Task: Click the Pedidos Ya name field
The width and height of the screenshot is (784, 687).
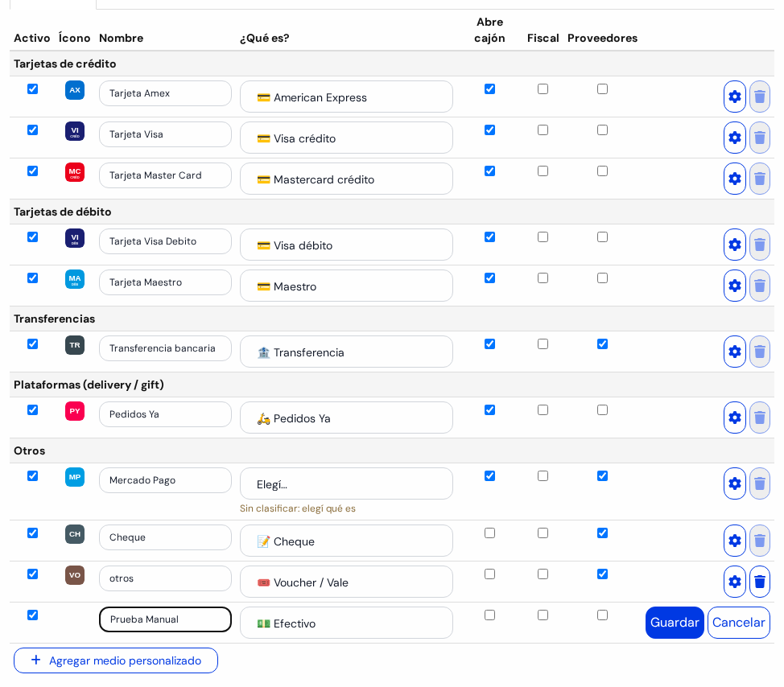Action: (x=166, y=414)
